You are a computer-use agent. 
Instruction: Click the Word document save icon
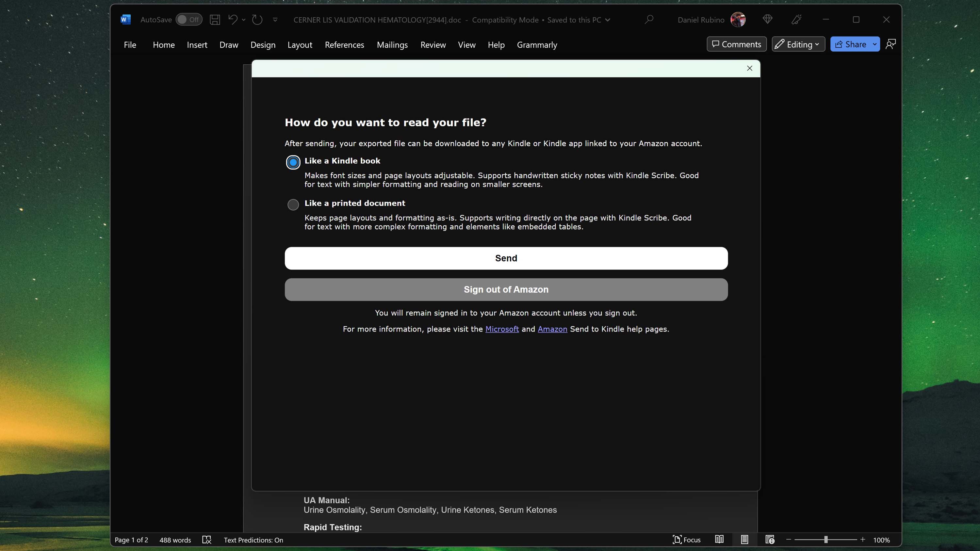tap(214, 20)
